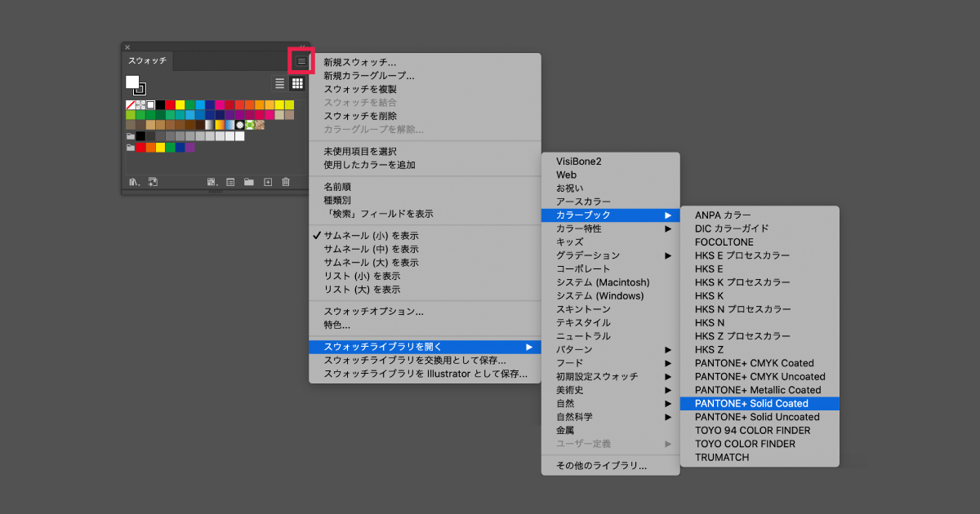This screenshot has width=980, height=514.
Task: Select VisiBone2 swatch library
Action: [x=611, y=162]
